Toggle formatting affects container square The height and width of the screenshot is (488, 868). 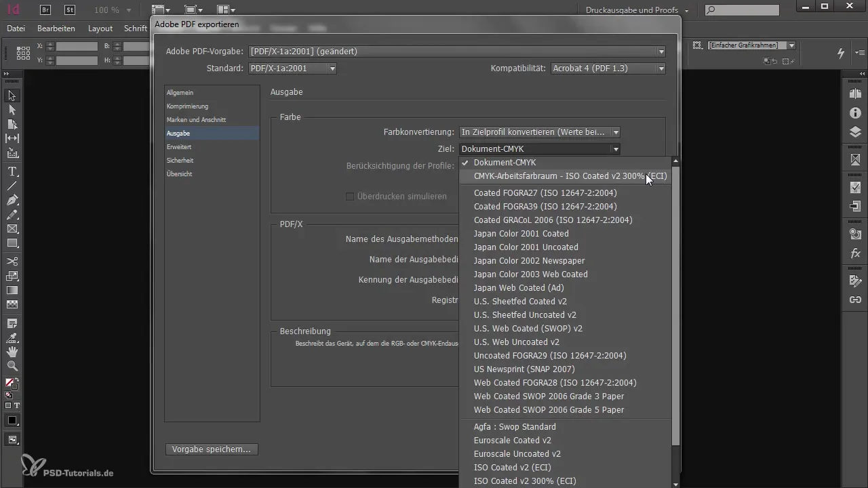(x=8, y=405)
